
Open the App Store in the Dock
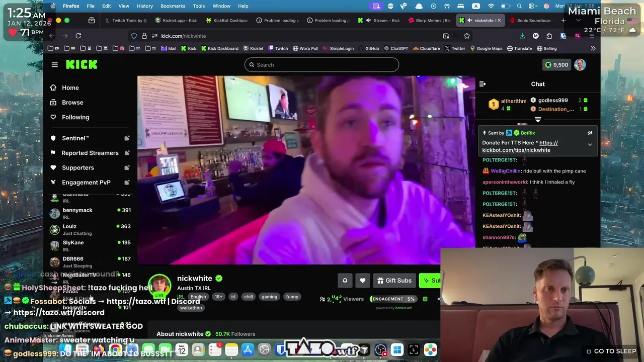248,350
